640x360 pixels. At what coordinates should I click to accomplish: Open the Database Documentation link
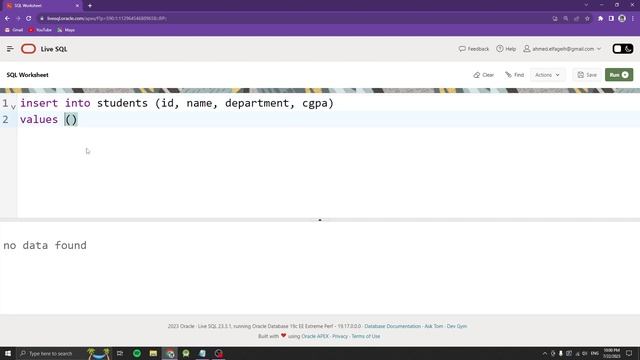[x=392, y=327]
